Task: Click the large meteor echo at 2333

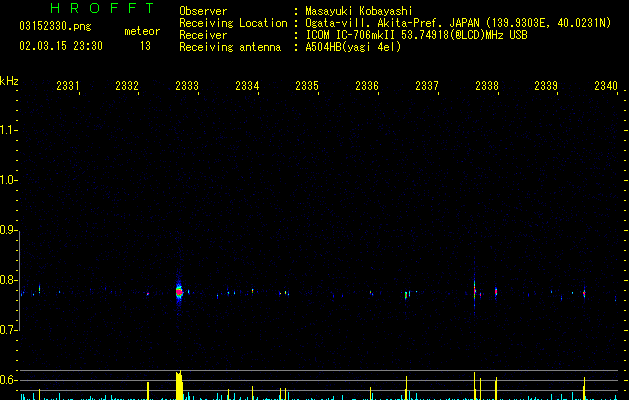Action: [179, 292]
